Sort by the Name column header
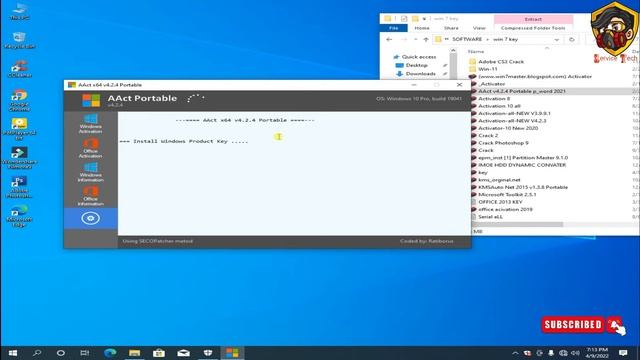640x360 pixels. tap(476, 52)
